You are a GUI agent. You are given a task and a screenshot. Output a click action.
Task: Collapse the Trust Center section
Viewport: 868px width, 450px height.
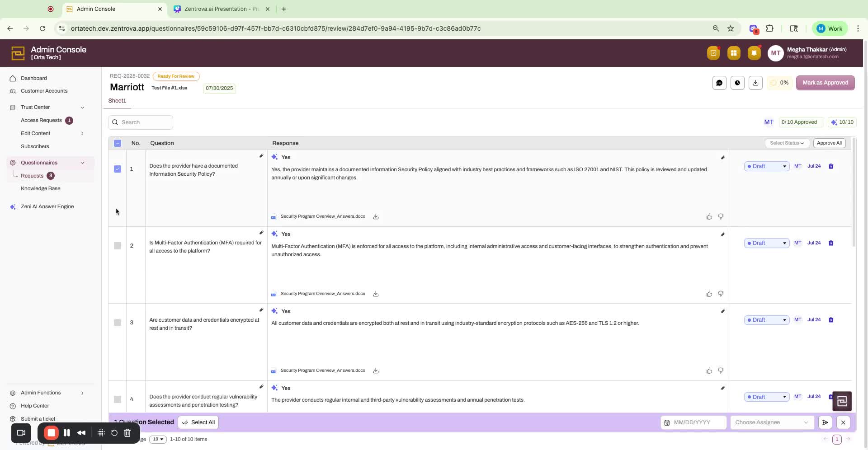pyautogui.click(x=82, y=108)
